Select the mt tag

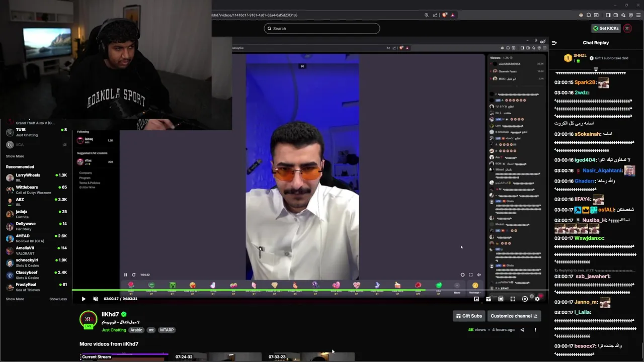click(151, 330)
